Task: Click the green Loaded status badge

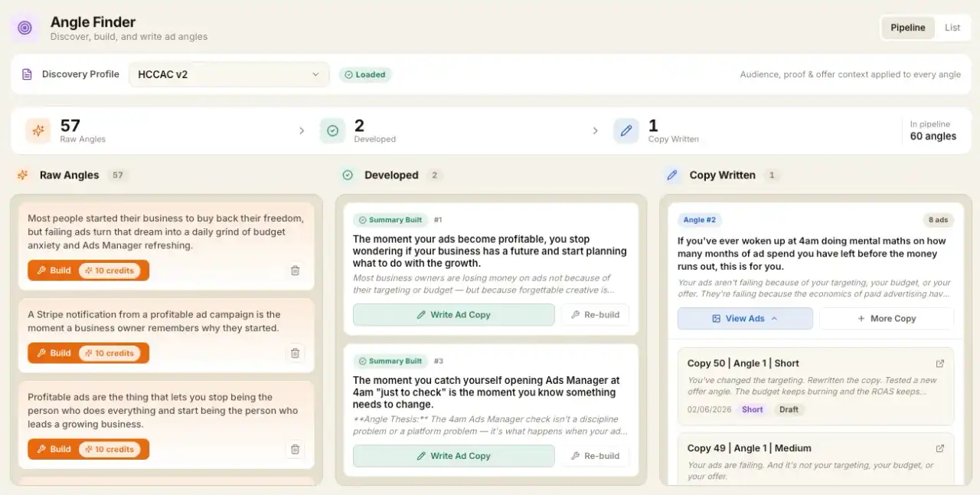Action: [x=365, y=74]
